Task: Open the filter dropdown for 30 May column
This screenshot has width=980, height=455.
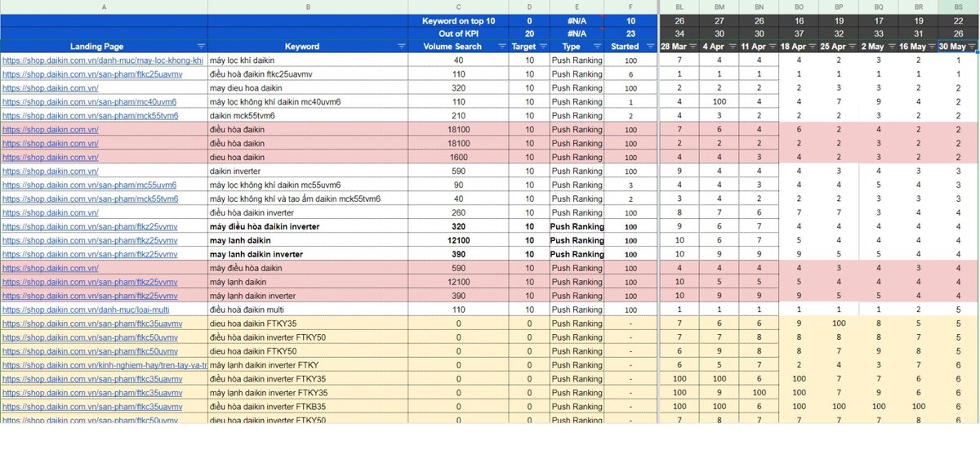Action: (x=972, y=47)
